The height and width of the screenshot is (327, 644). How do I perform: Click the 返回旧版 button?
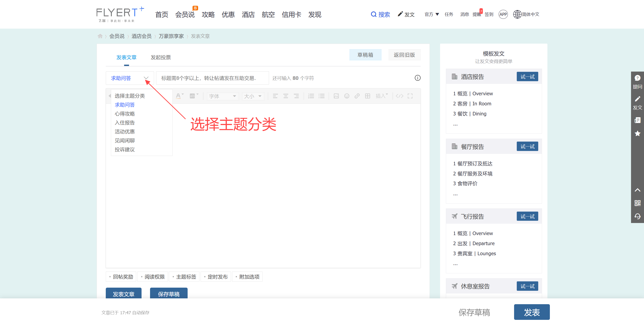pos(404,55)
